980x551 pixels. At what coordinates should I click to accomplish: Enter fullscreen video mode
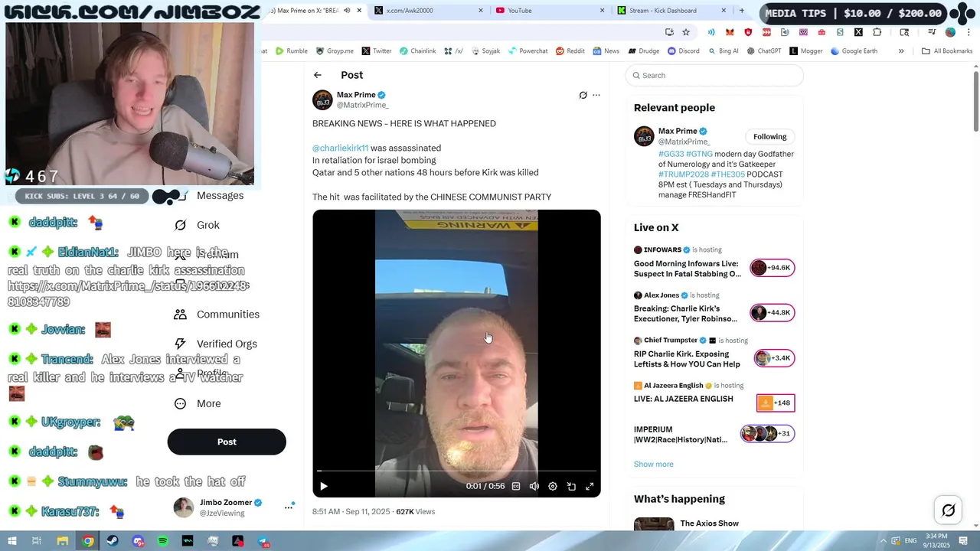click(x=590, y=486)
